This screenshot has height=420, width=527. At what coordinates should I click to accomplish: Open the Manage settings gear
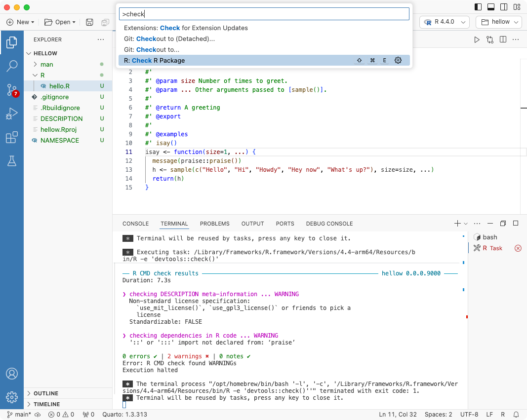click(x=12, y=397)
